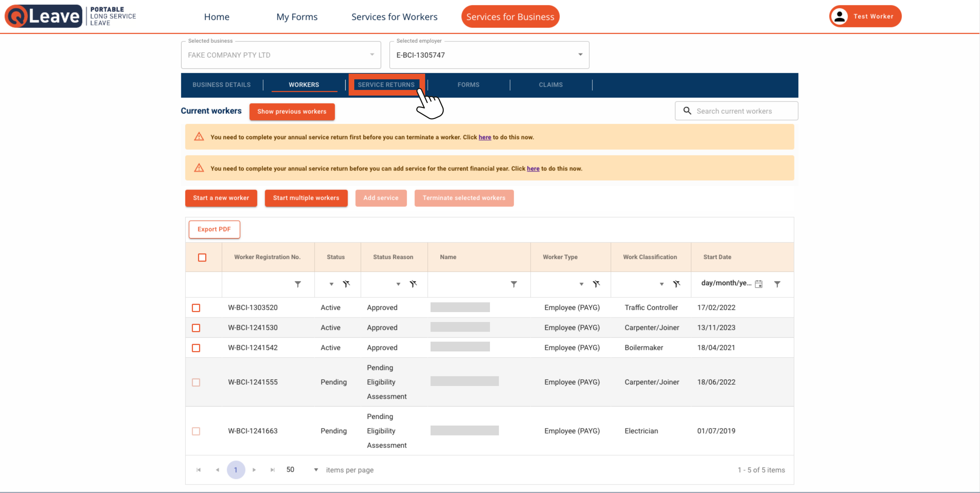Viewport: 980px width, 493px height.
Task: Go to next page pager arrow
Action: [x=254, y=470]
